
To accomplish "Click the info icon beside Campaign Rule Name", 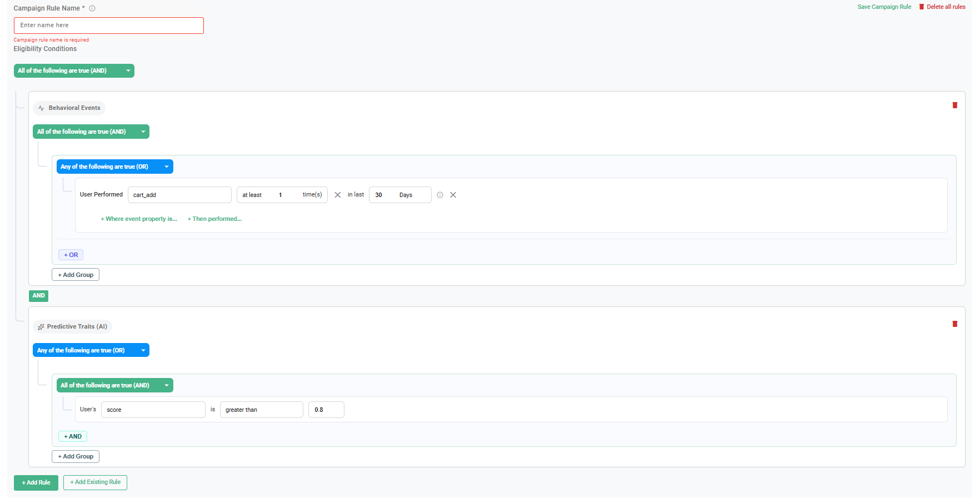I will click(92, 8).
